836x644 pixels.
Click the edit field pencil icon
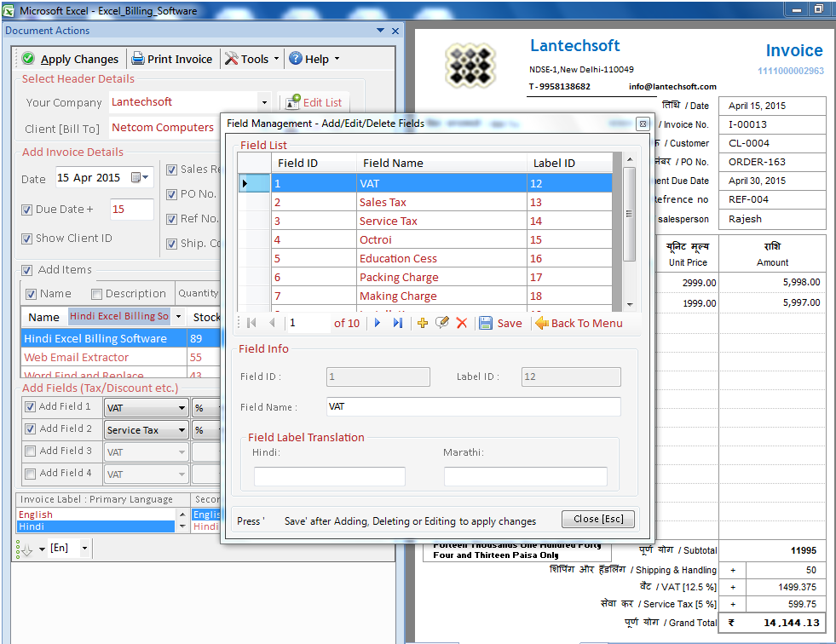click(442, 323)
